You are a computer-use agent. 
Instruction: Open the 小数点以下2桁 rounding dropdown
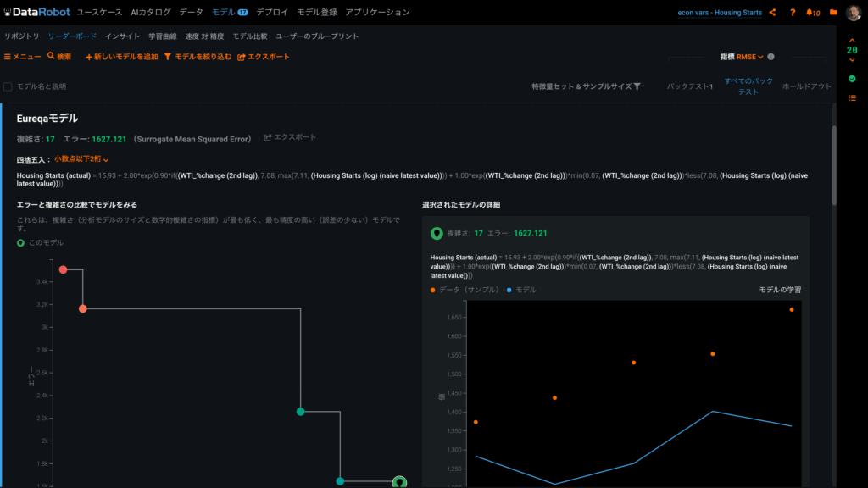click(x=82, y=159)
